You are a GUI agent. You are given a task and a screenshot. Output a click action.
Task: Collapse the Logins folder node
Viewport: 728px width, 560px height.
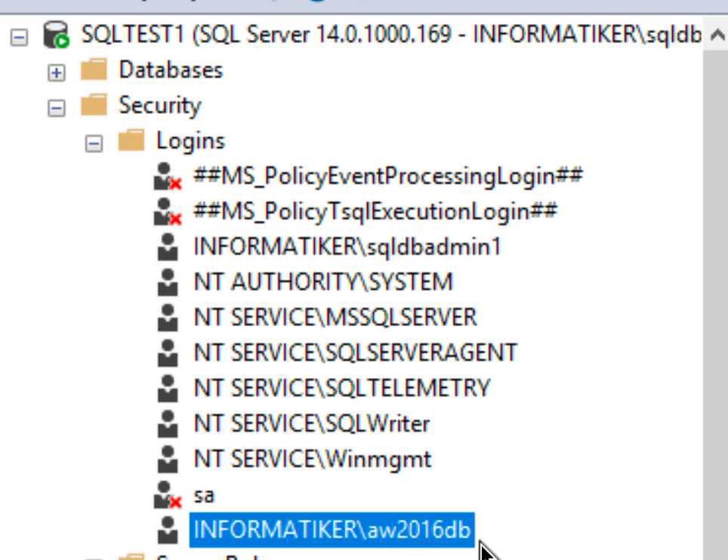pos(94,143)
